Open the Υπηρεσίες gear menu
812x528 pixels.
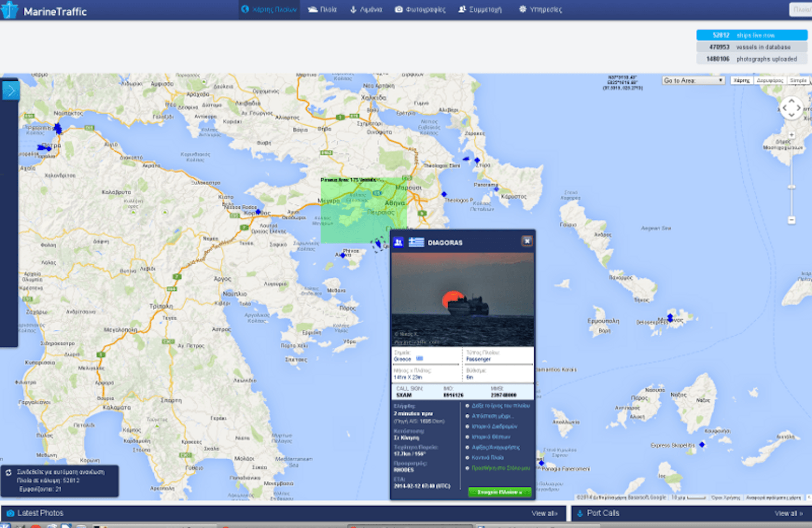(540, 10)
